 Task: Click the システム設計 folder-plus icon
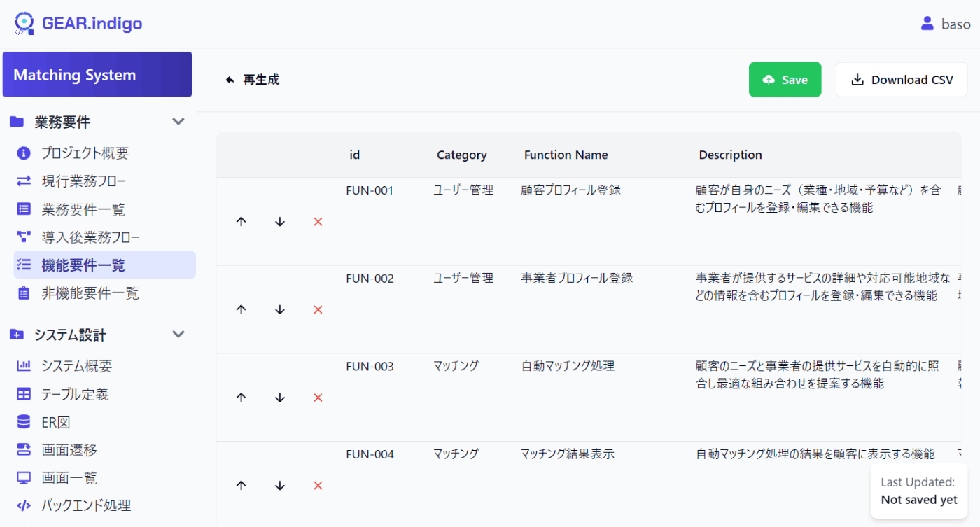[x=17, y=335]
